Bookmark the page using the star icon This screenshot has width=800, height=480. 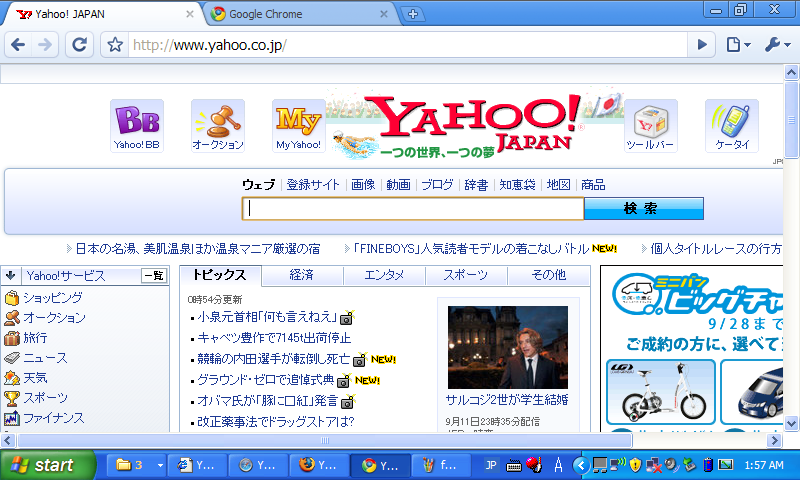click(x=115, y=45)
